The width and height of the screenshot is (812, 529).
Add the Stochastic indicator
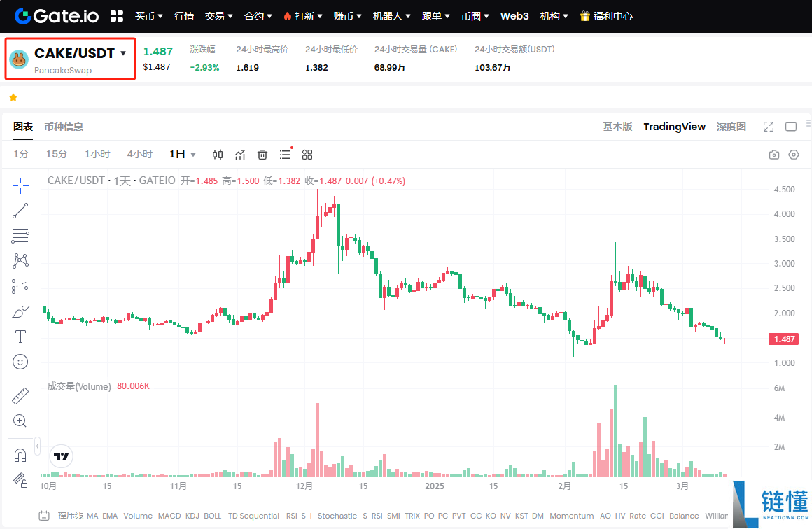(337, 516)
